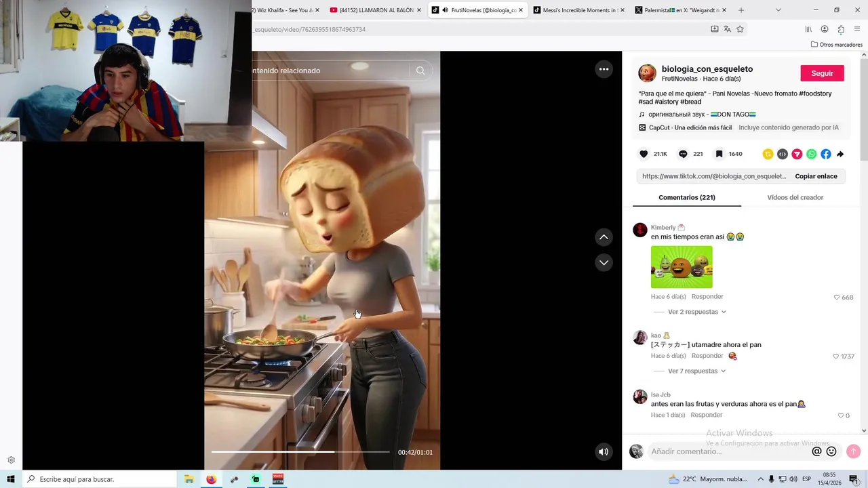Open original sound DON TAGO link
This screenshot has height=488, width=868.
coord(702,115)
